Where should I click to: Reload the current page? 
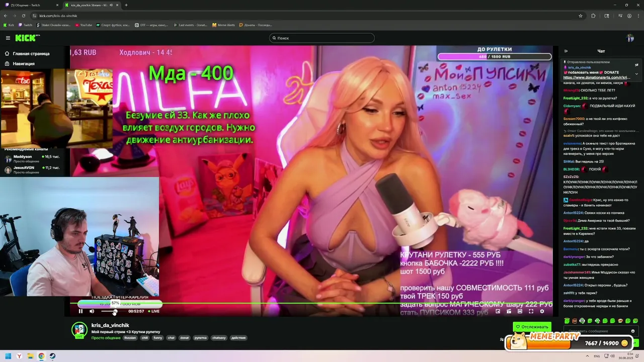click(x=24, y=16)
